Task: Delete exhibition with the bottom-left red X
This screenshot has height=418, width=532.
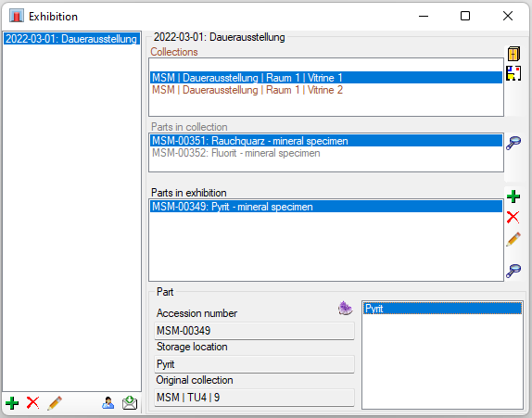Action: pyautogui.click(x=33, y=403)
